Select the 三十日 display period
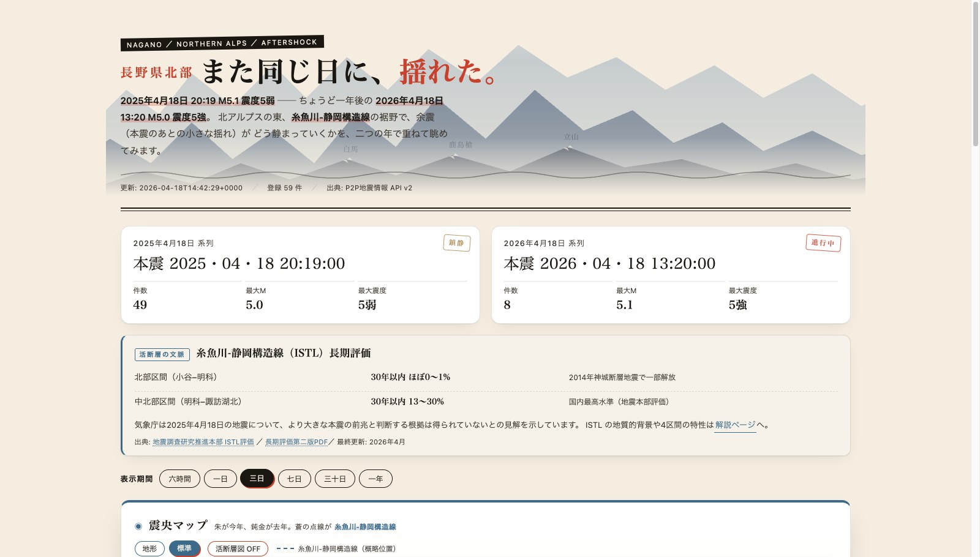The width and height of the screenshot is (980, 557). [x=335, y=479]
